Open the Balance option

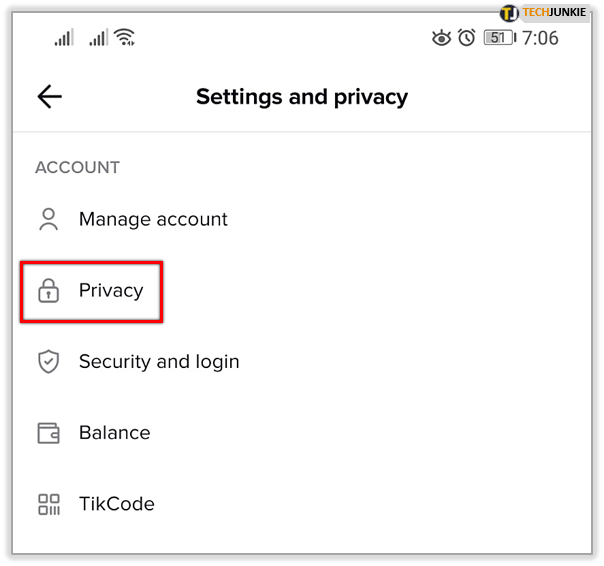[x=114, y=433]
